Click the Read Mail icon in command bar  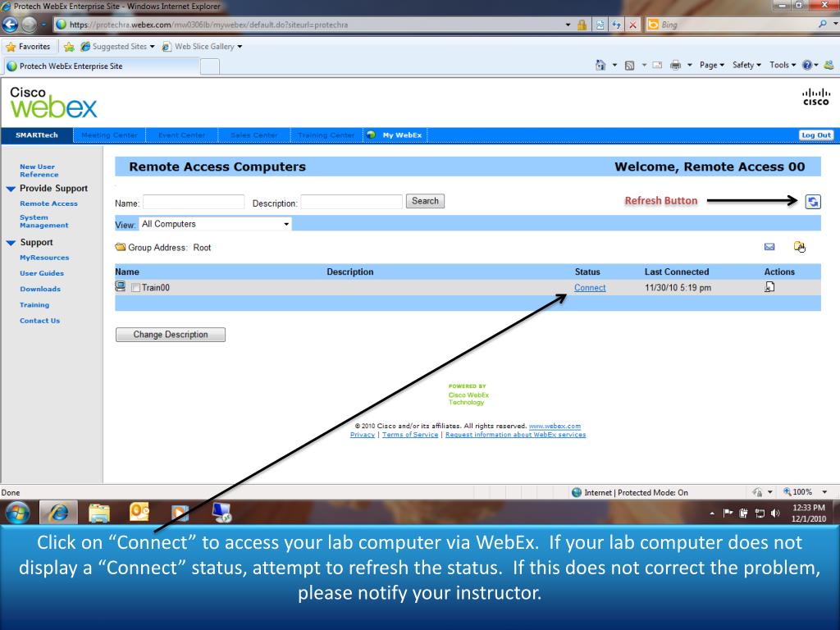point(657,66)
